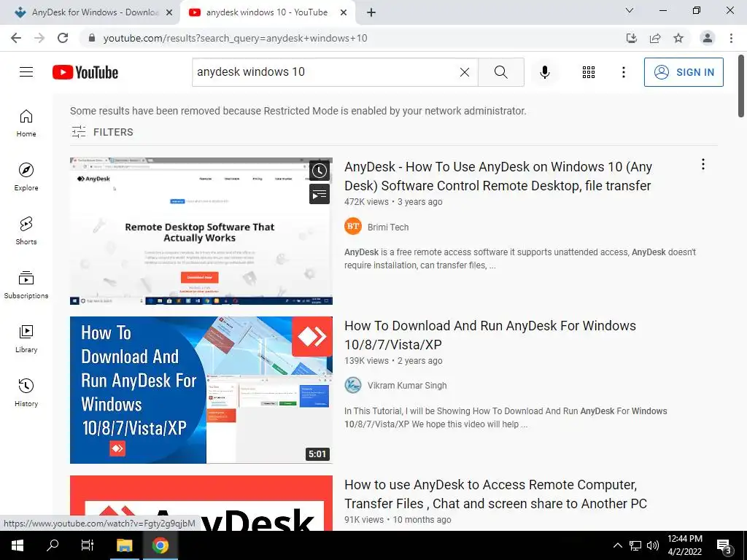Click the address bar URL
The image size is (747, 560).
[x=236, y=38]
